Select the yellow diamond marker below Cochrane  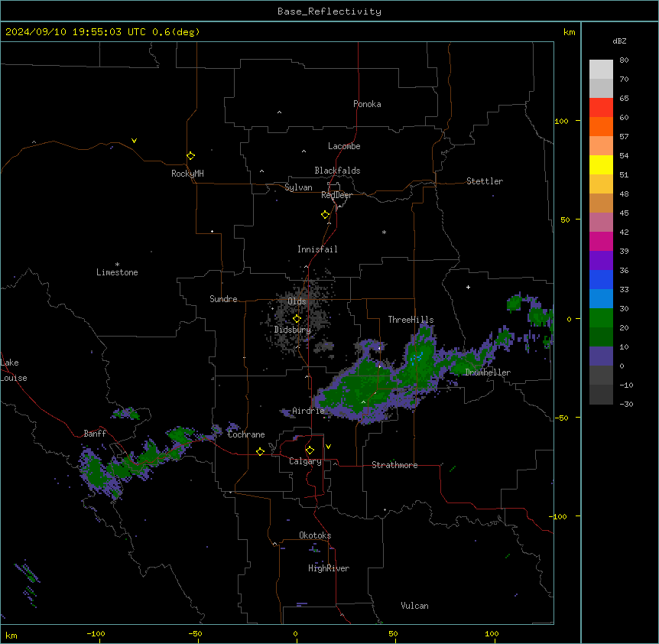pyautogui.click(x=260, y=451)
